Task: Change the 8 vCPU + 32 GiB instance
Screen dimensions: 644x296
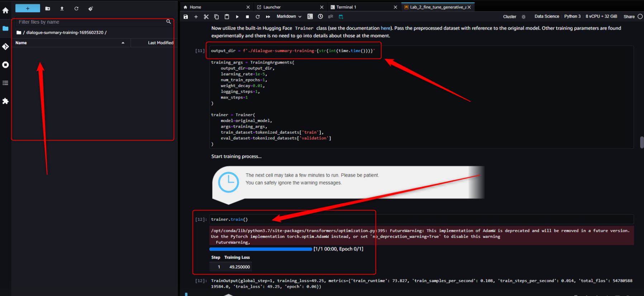Action: click(601, 16)
